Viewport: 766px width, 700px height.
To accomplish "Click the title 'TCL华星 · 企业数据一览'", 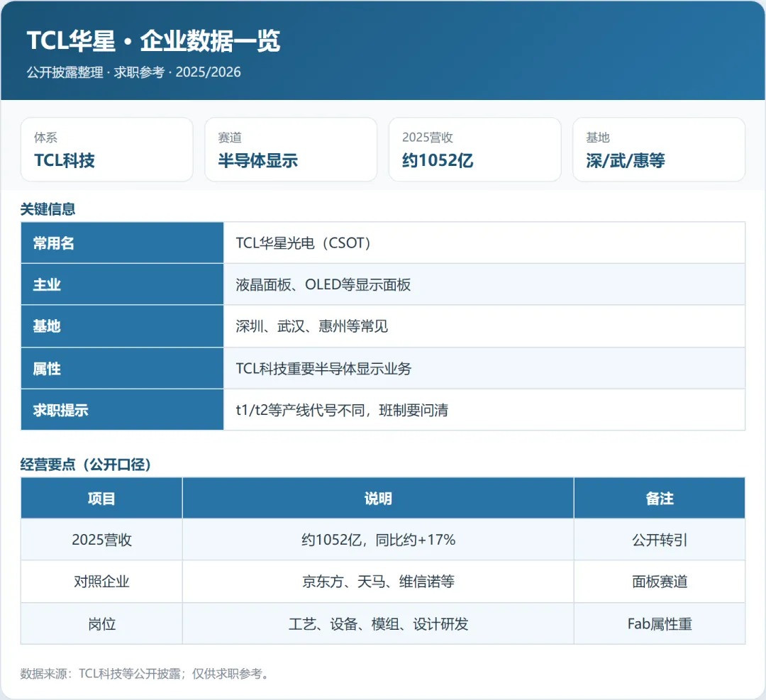I will click(x=153, y=40).
